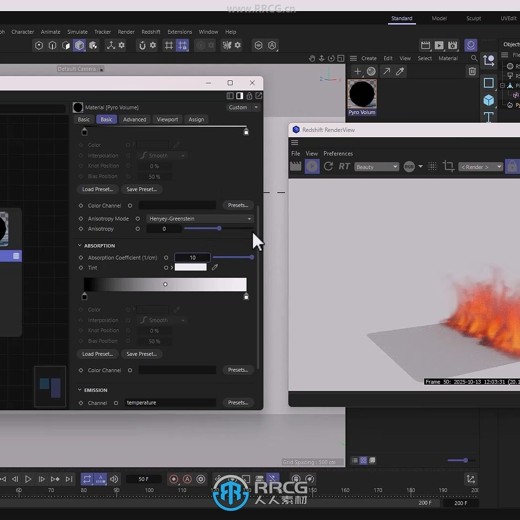
Task: Open the <Render> camera dropdown
Action: point(480,167)
